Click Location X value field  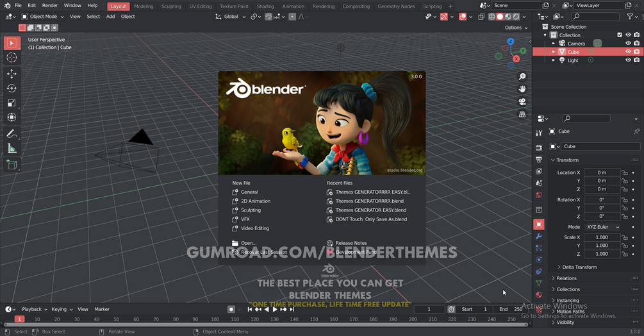tap(602, 172)
